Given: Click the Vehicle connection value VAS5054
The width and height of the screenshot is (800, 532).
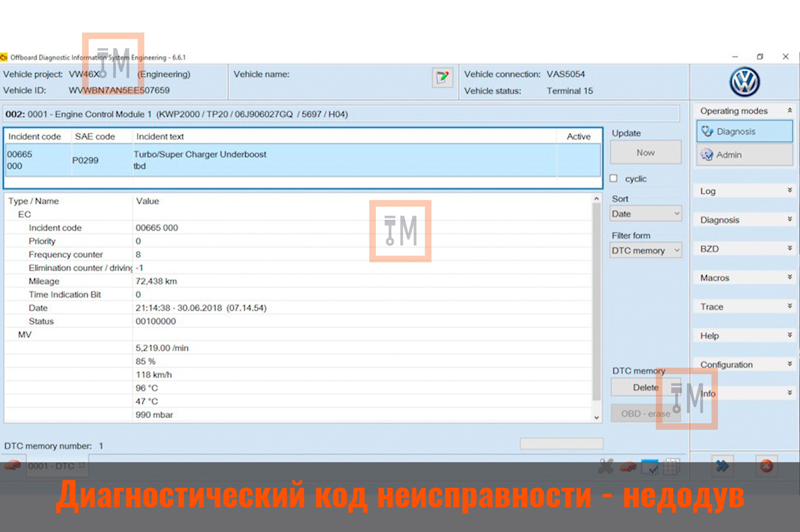Looking at the screenshot, I should point(566,74).
